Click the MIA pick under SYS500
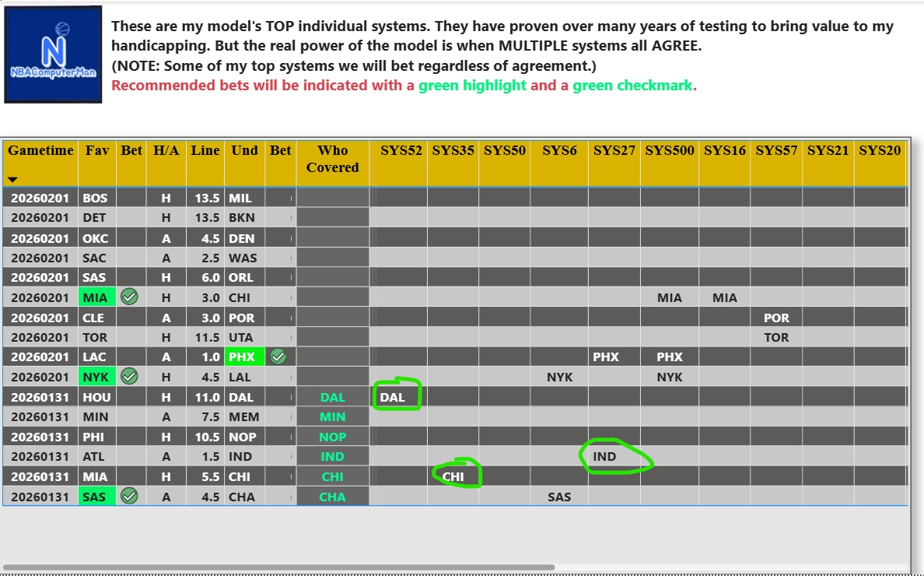The height and width of the screenshot is (576, 924). pos(670,297)
